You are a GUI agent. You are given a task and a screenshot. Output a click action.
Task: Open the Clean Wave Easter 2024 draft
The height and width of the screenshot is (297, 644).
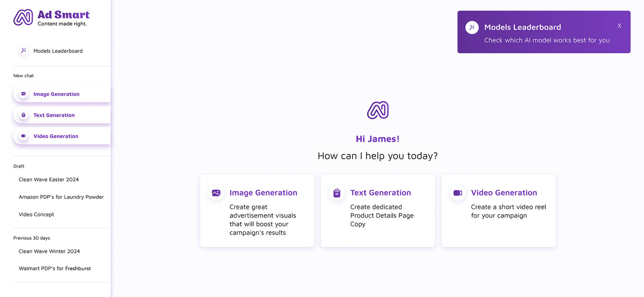(49, 179)
